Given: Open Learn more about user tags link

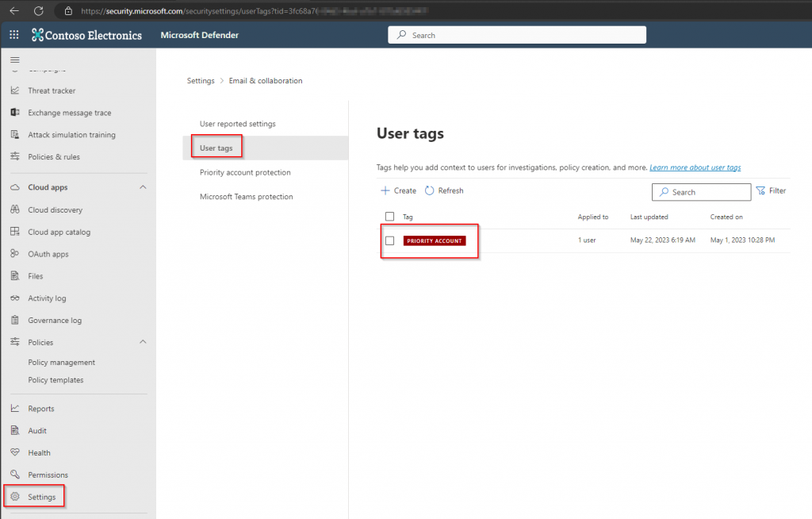Looking at the screenshot, I should 695,167.
